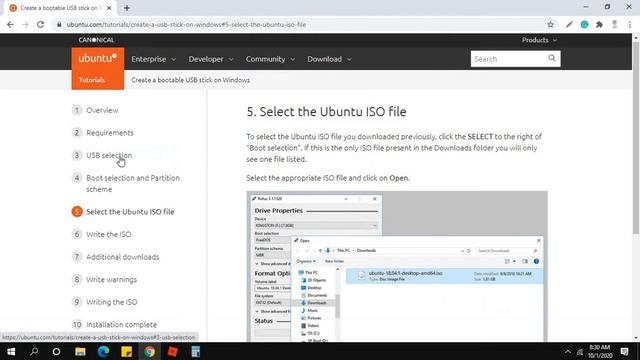This screenshot has width=640, height=360.
Task: Click the page vertical scrollbar thumb
Action: pos(636,139)
